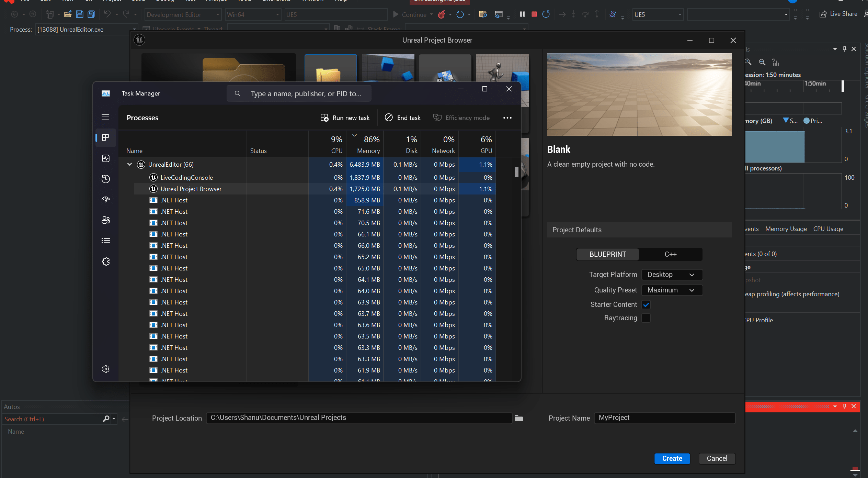The image size is (868, 478).
Task: Disable Starter Content for the project
Action: [x=646, y=304]
